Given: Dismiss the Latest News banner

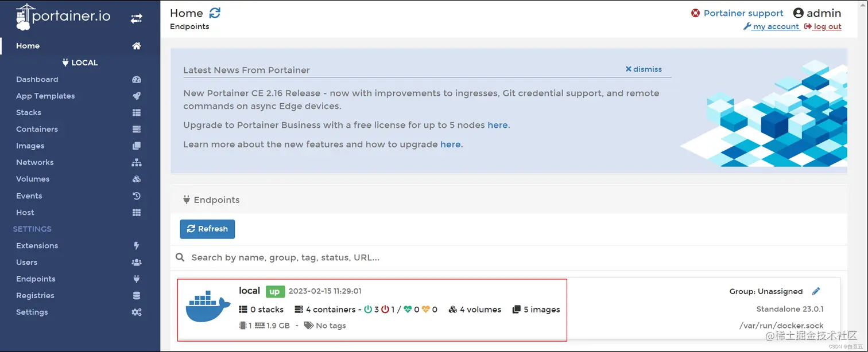Looking at the screenshot, I should point(644,69).
